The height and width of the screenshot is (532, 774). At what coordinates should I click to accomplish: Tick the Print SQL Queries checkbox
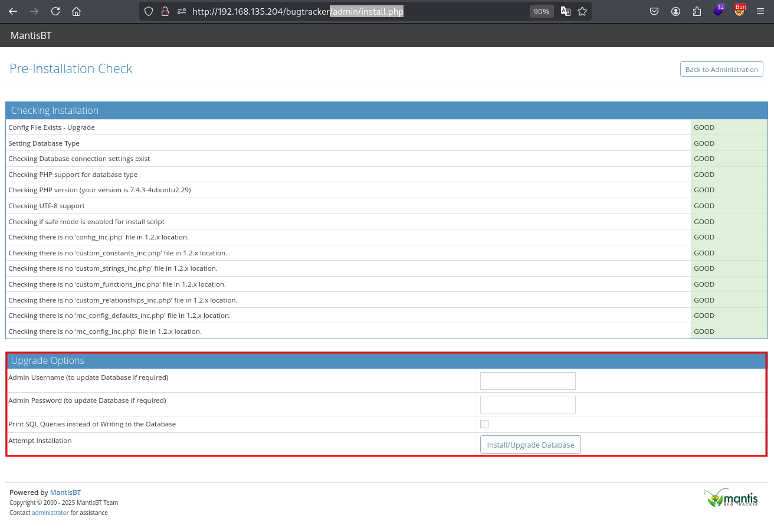(x=484, y=424)
